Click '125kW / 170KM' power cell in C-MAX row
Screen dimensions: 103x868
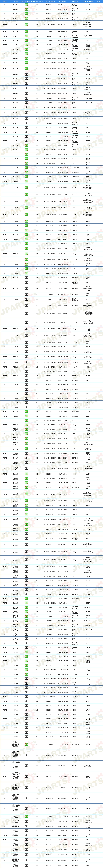pyautogui.click(x=62, y=141)
